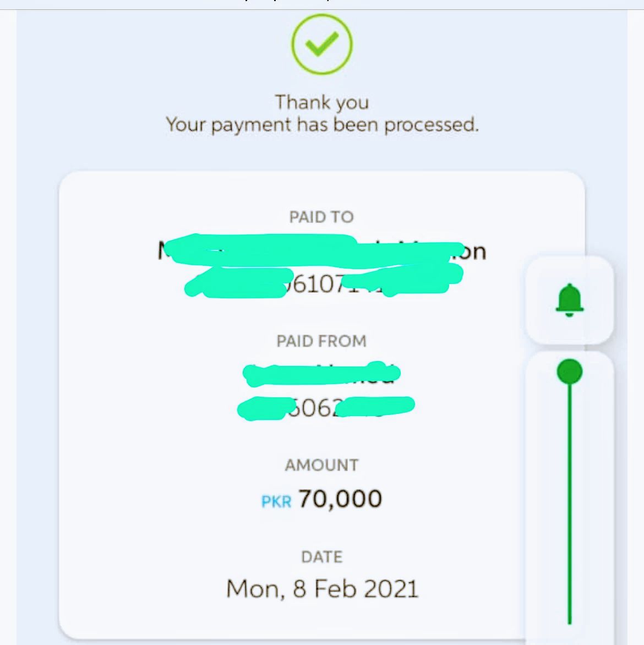Image resolution: width=644 pixels, height=645 pixels.
Task: Click the rounded panel surrounding the bell icon
Action: 570,300
